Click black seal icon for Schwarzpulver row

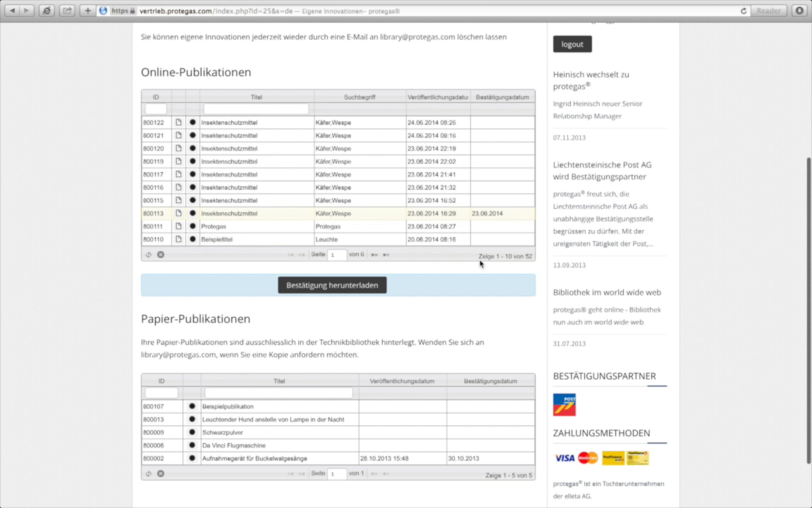click(x=192, y=432)
